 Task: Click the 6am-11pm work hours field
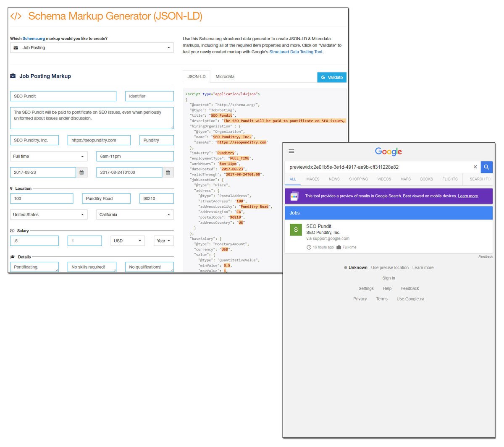click(135, 156)
